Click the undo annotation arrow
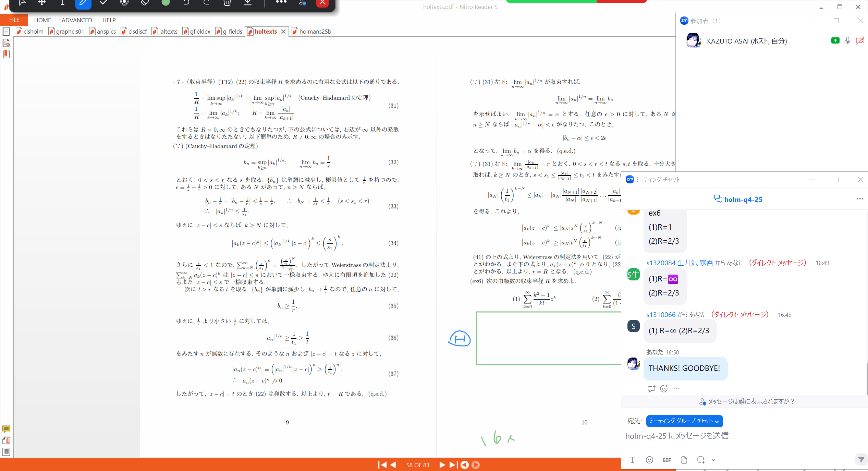The width and height of the screenshot is (868, 471). pyautogui.click(x=186, y=3)
